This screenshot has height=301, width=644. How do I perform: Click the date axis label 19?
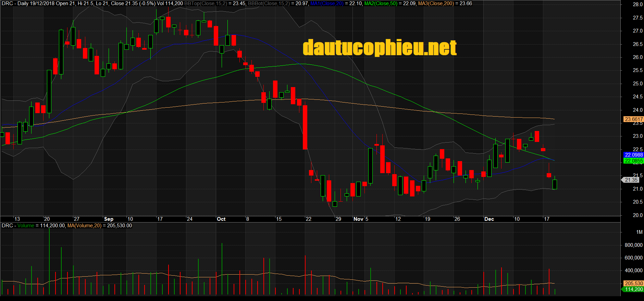coord(428,219)
